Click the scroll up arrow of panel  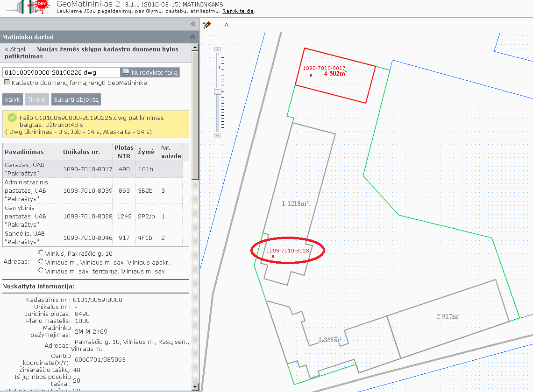[x=195, y=47]
